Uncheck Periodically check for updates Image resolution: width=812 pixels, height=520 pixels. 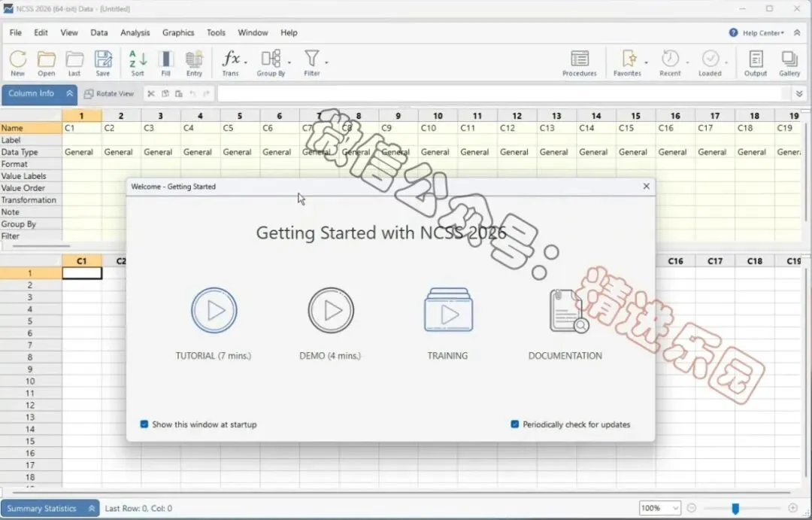point(515,424)
